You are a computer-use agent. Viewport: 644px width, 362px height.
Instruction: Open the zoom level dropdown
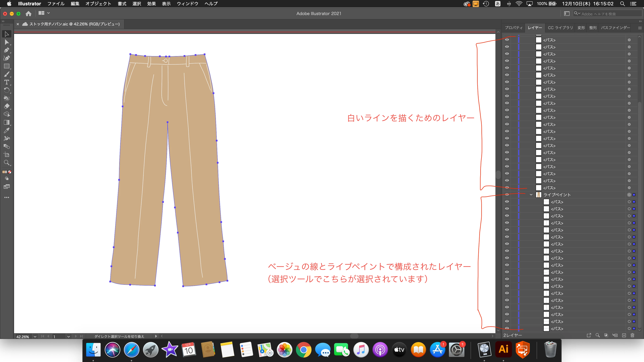35,337
